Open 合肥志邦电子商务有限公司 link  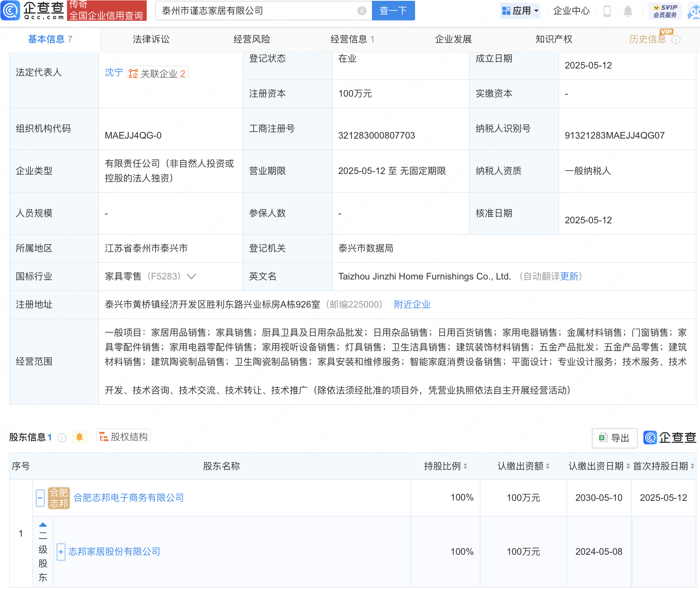tap(129, 498)
